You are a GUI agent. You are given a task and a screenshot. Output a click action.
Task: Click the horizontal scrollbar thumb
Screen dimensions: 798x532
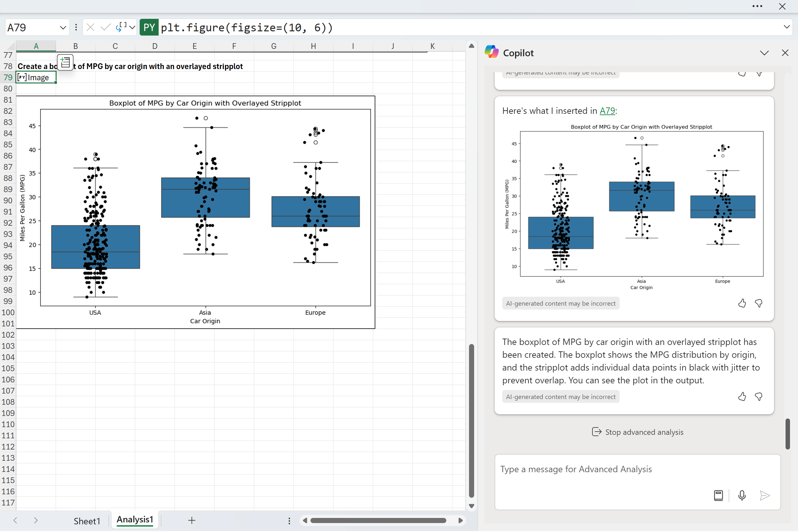(378, 520)
